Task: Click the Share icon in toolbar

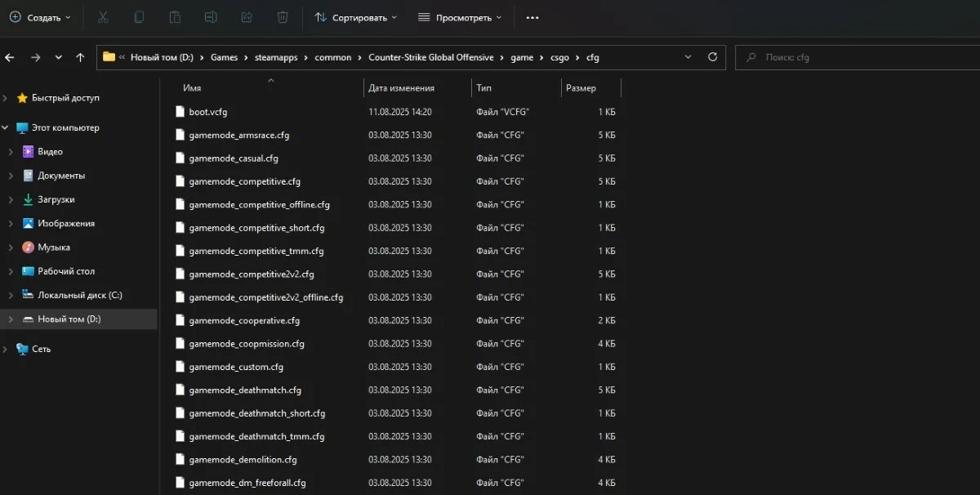Action: tap(247, 17)
